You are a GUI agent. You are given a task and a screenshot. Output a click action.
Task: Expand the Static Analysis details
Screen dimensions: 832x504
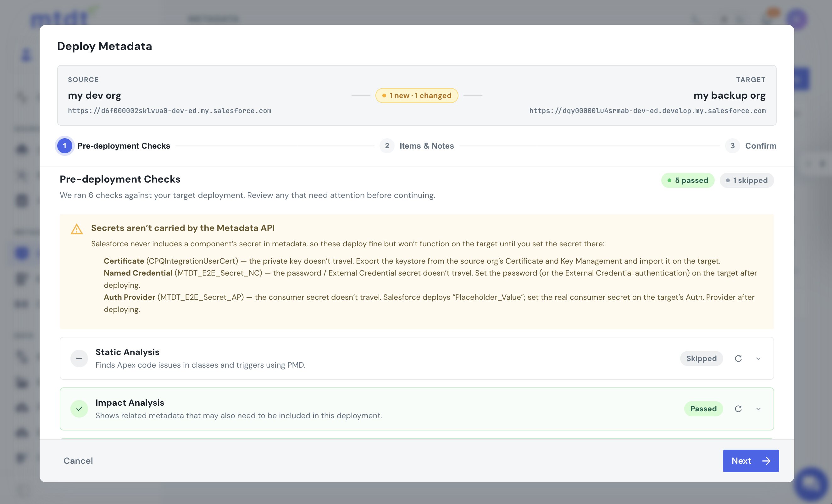click(x=758, y=358)
